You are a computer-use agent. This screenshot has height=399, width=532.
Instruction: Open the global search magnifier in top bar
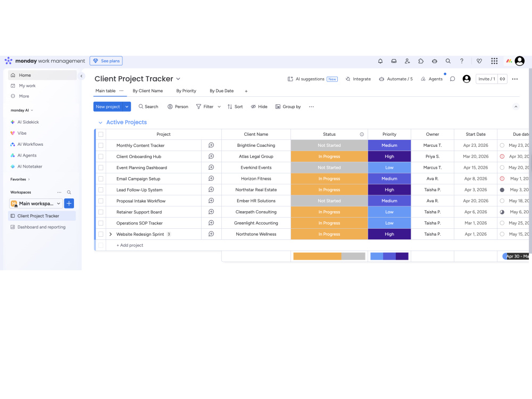[x=448, y=61]
